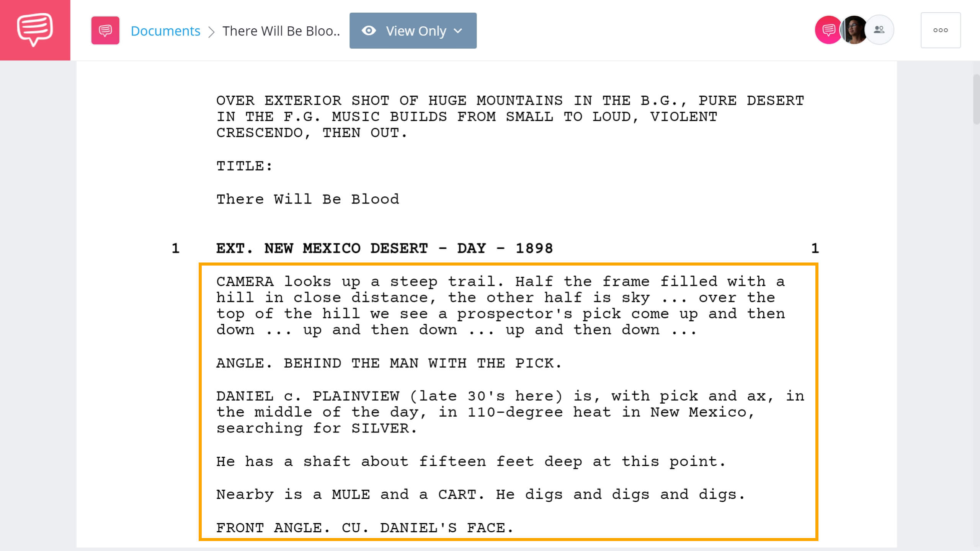Select the Documents menu item

[x=164, y=30]
